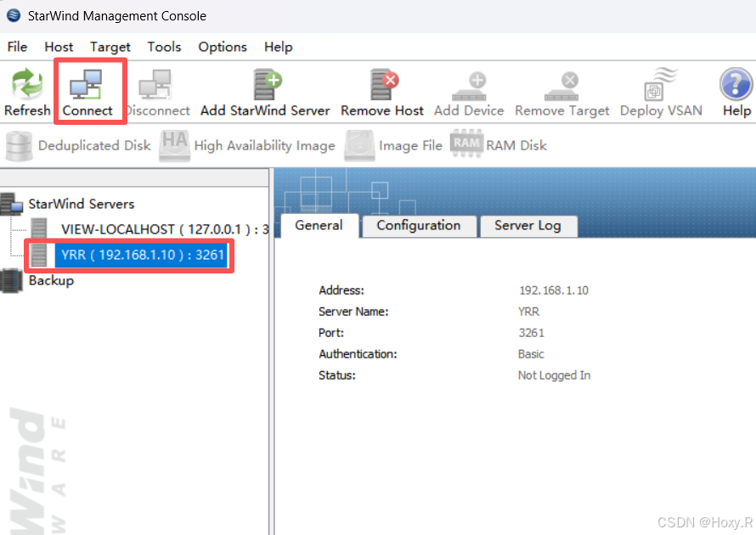Image resolution: width=756 pixels, height=535 pixels.
Task: Click the Remove Host icon
Action: (x=384, y=84)
